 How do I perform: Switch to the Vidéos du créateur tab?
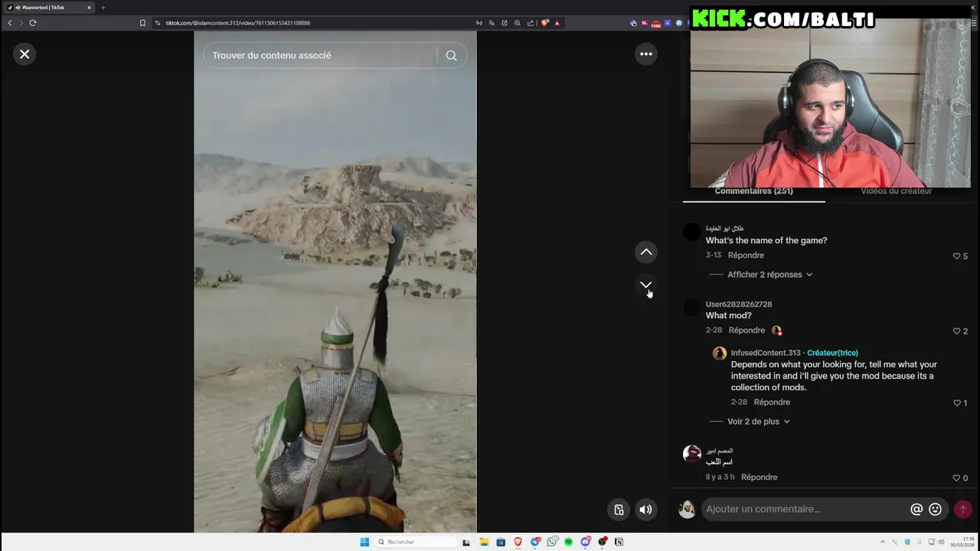coord(896,191)
